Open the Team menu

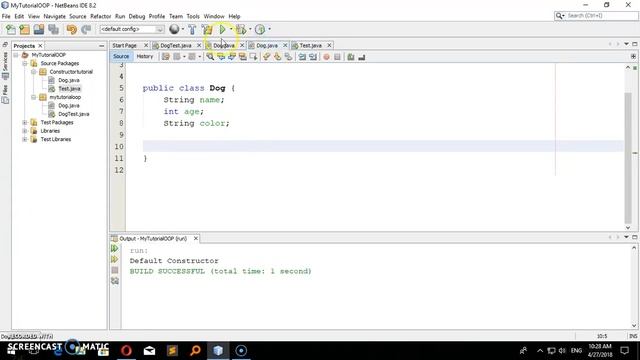tap(176, 16)
